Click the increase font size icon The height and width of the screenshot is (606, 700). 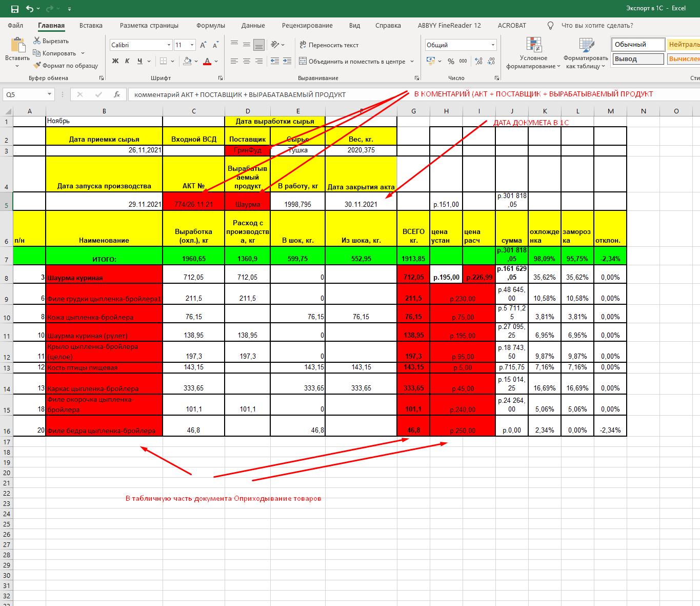click(203, 45)
